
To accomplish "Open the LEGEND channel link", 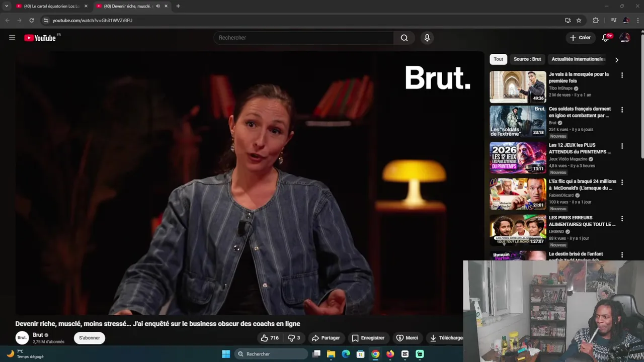I will click(x=556, y=232).
